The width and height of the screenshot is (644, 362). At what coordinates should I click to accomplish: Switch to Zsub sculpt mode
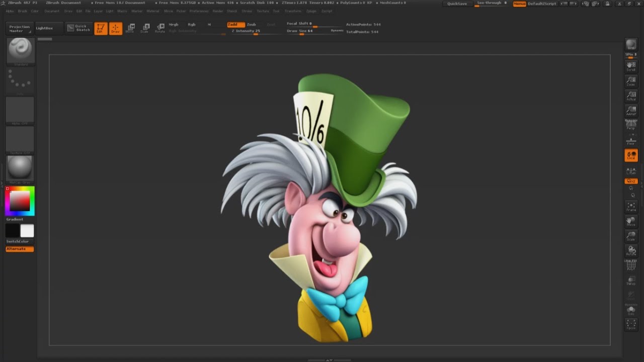(252, 25)
